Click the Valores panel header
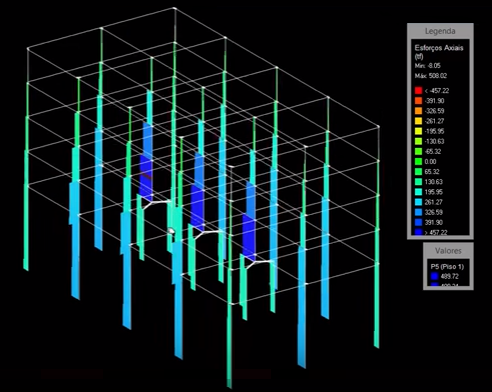The height and width of the screenshot is (392, 492). [x=448, y=251]
